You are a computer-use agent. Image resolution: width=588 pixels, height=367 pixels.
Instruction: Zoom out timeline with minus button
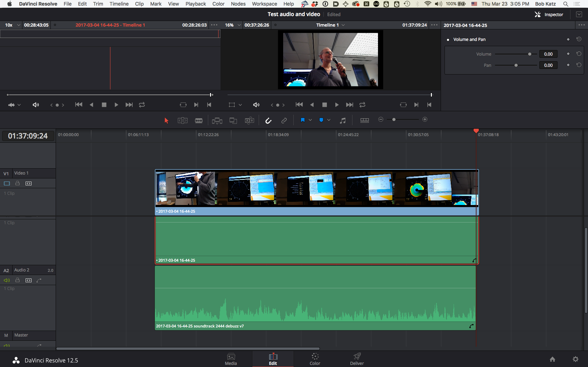381,119
